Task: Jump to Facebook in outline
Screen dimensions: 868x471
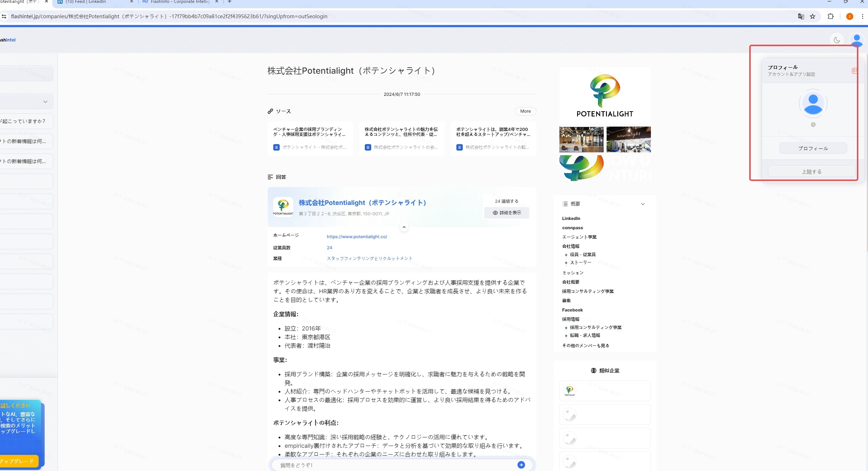Action: 572,310
